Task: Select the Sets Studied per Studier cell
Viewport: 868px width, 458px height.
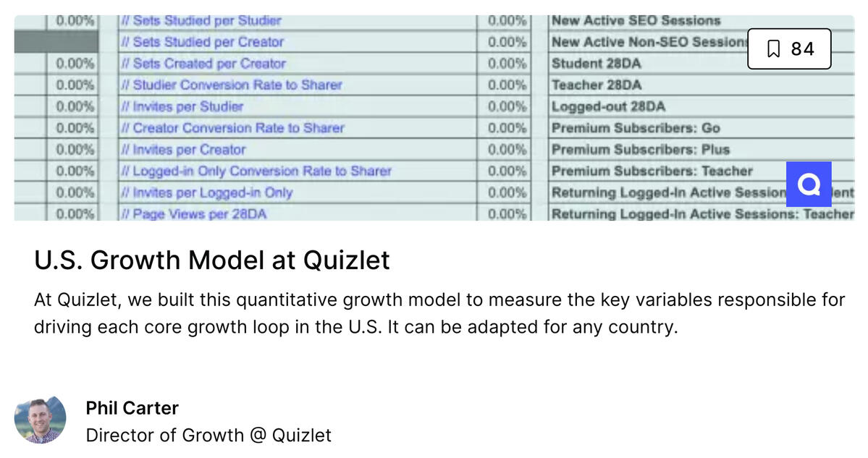Action: [298, 20]
